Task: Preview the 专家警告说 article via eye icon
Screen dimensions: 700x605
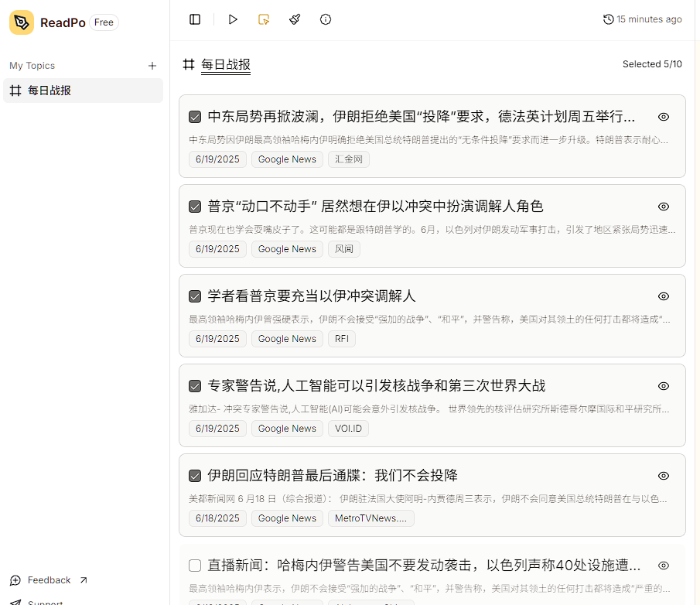Action: (x=663, y=386)
